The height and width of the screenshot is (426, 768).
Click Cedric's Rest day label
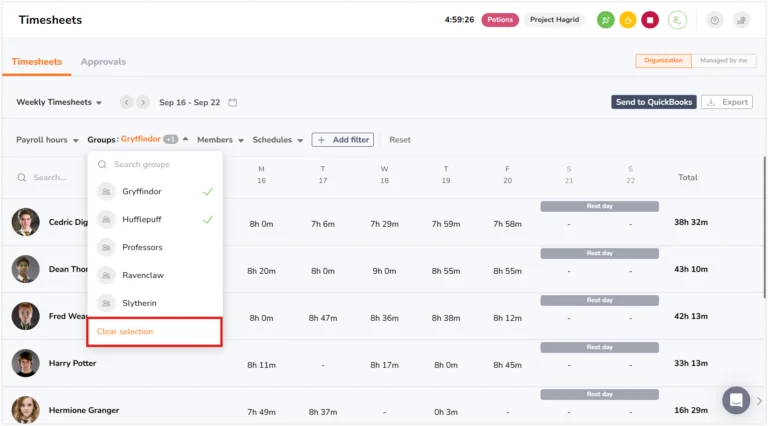coord(600,206)
